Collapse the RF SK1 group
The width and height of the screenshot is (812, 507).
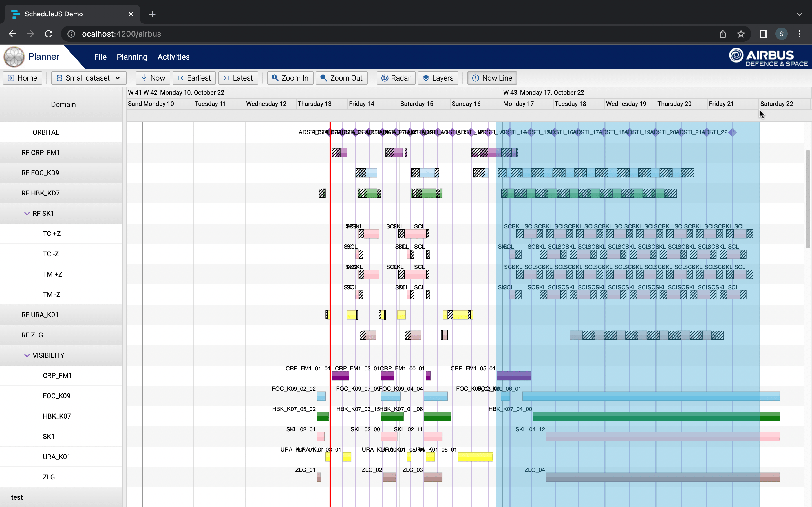[27, 213]
